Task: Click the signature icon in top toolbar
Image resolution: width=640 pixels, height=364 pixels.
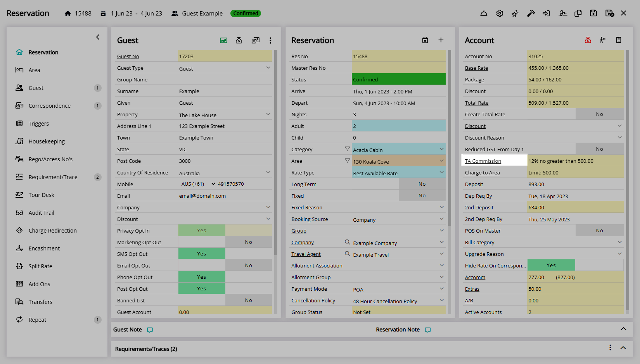Action: tap(563, 14)
